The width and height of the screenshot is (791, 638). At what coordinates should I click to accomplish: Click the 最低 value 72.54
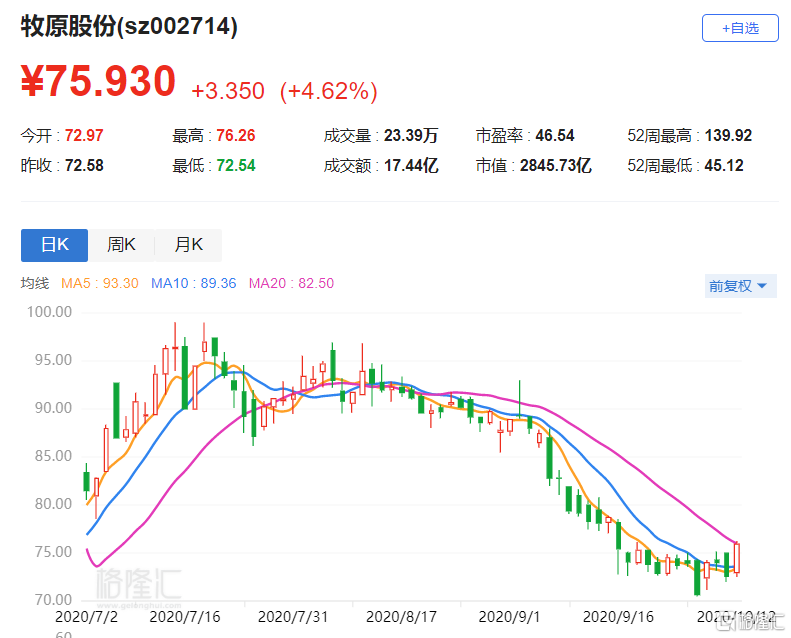[x=236, y=165]
